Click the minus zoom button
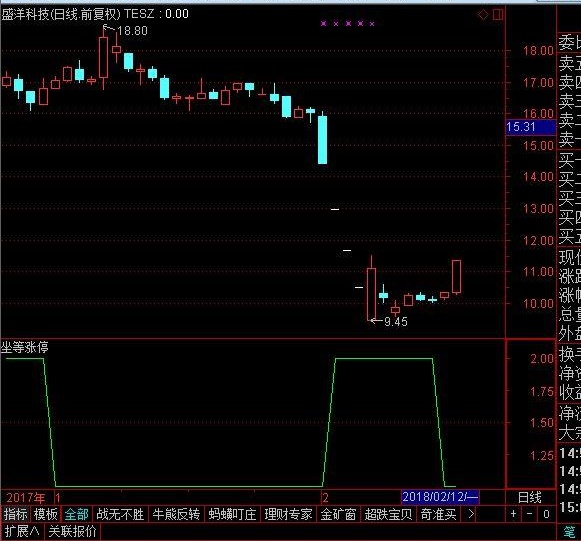The width and height of the screenshot is (581, 541). pos(529,514)
